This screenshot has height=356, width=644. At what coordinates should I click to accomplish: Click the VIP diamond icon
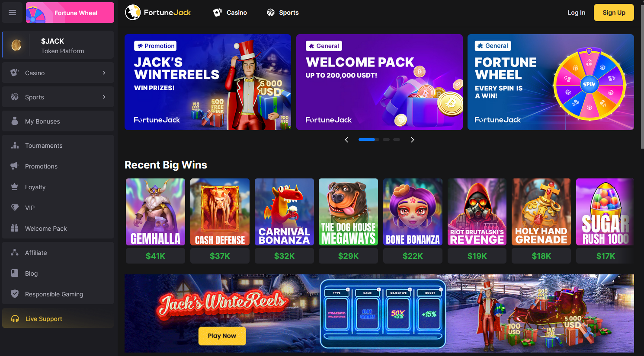click(15, 208)
